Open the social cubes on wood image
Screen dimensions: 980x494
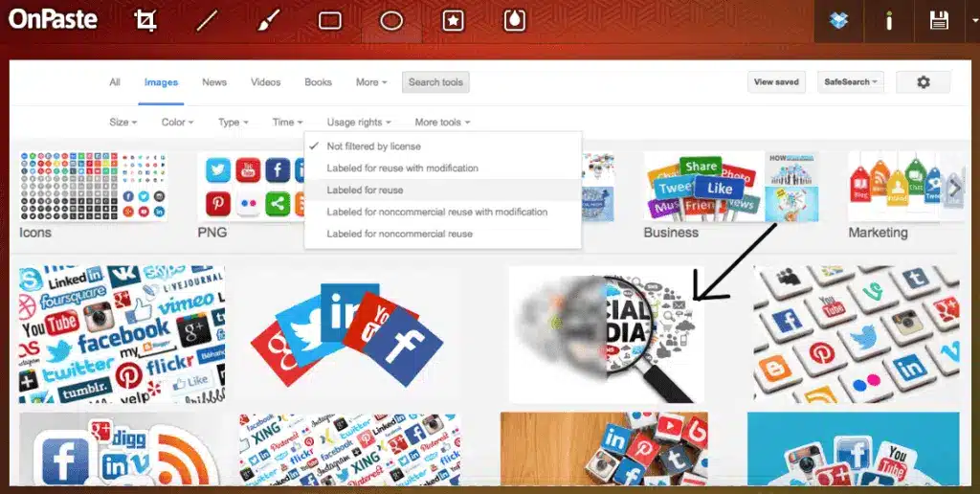[x=605, y=449]
